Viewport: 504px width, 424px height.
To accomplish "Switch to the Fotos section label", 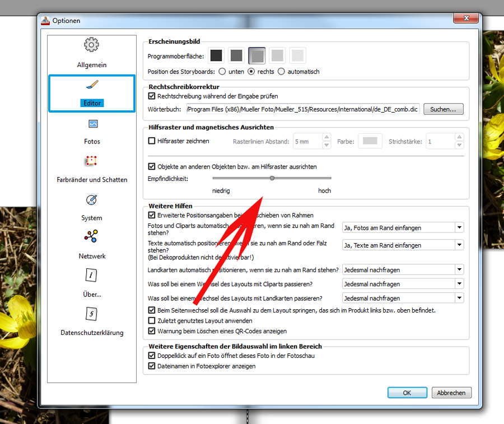I will 92,142.
